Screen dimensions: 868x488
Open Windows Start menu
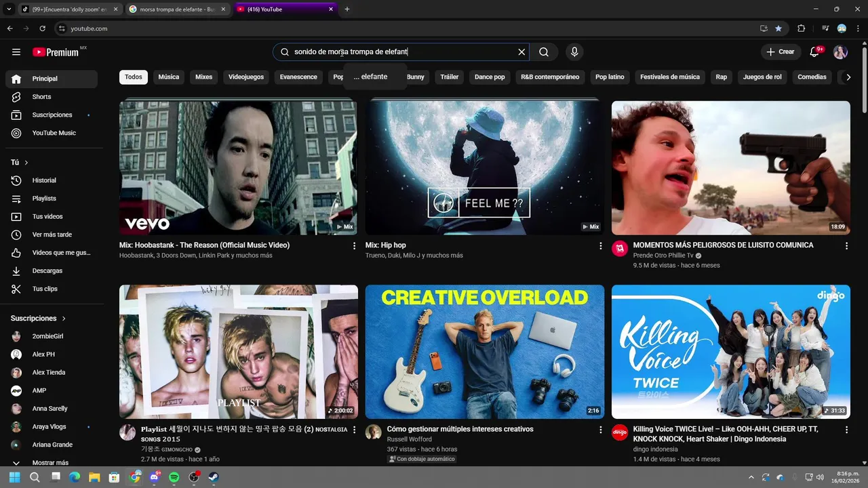(14, 477)
